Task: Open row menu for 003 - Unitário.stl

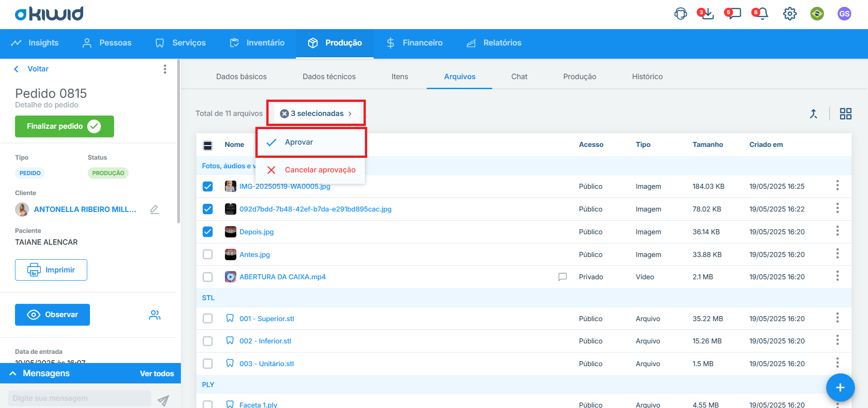Action: (x=837, y=363)
